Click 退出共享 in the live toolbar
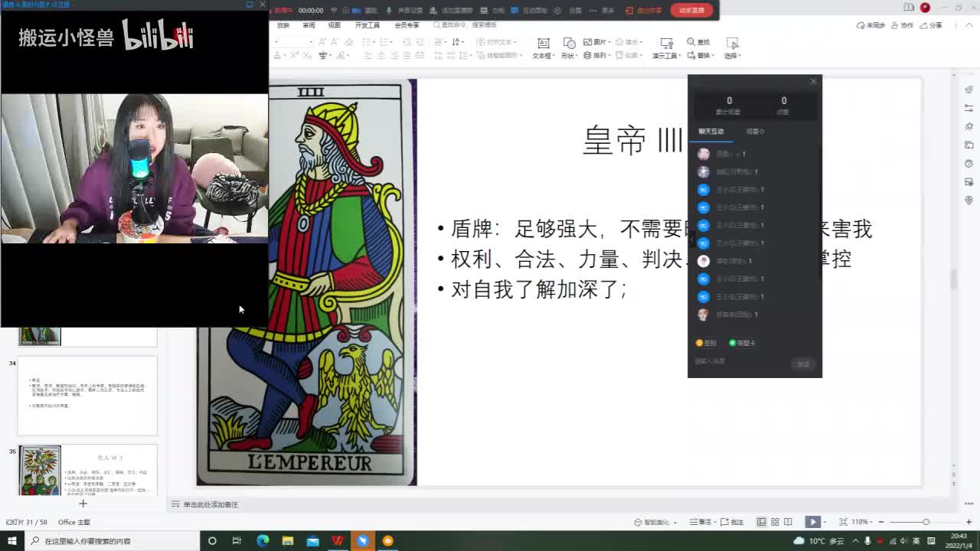Viewport: 980px width, 551px height. 643,11
